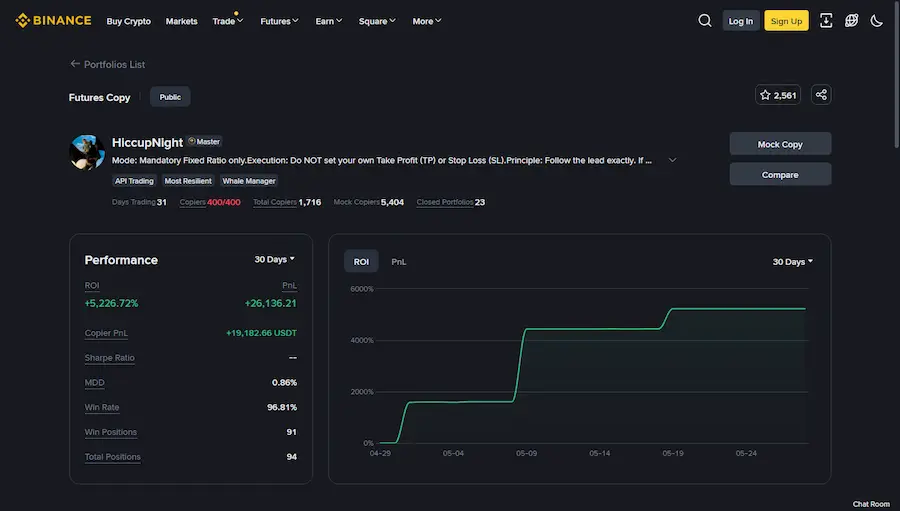
Task: Open the search icon in header
Action: pos(705,21)
